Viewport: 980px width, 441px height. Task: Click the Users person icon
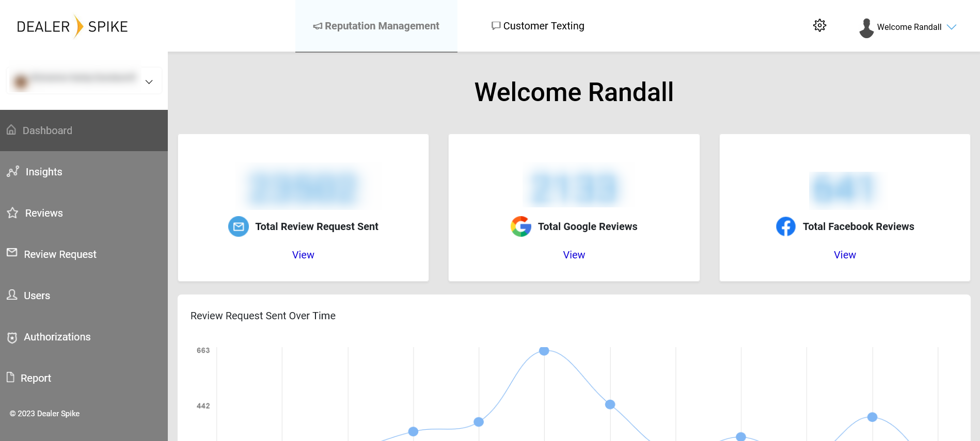(12, 295)
